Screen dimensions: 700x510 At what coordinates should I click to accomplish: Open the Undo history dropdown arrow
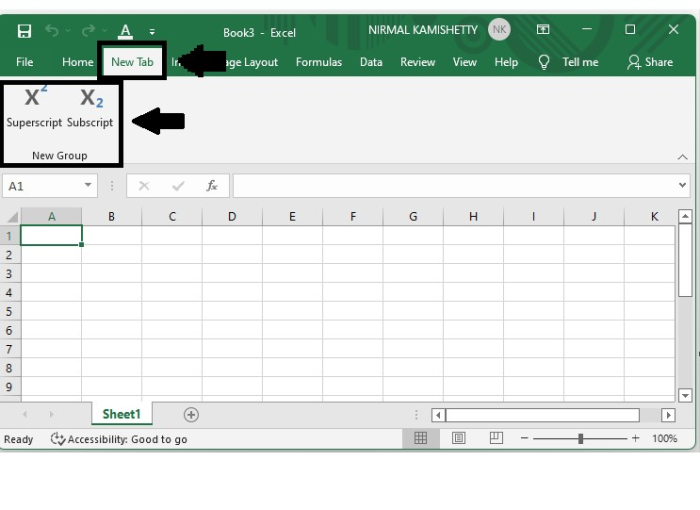click(x=68, y=31)
